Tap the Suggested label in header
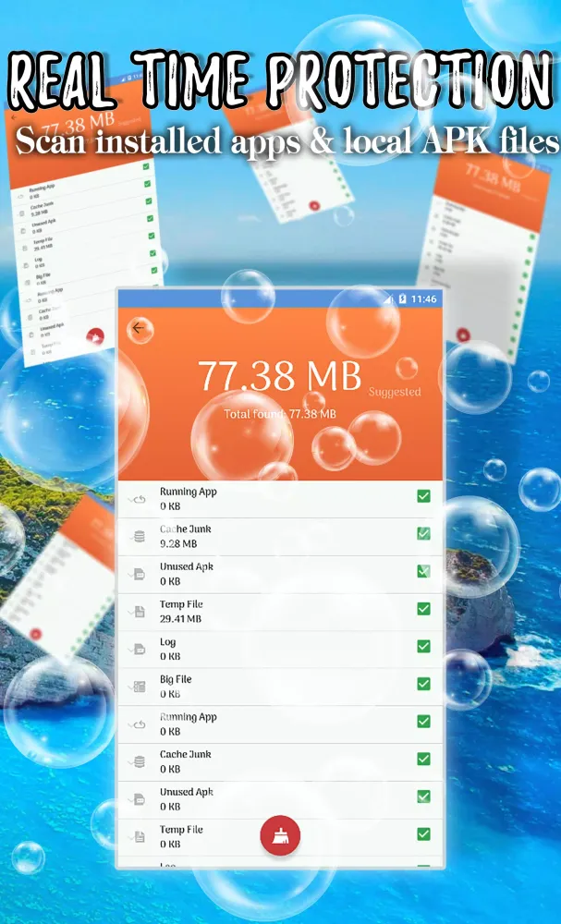 click(395, 392)
